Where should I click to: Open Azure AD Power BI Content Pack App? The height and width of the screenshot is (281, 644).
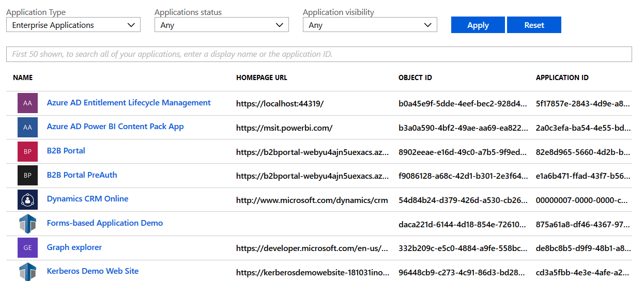pos(115,127)
